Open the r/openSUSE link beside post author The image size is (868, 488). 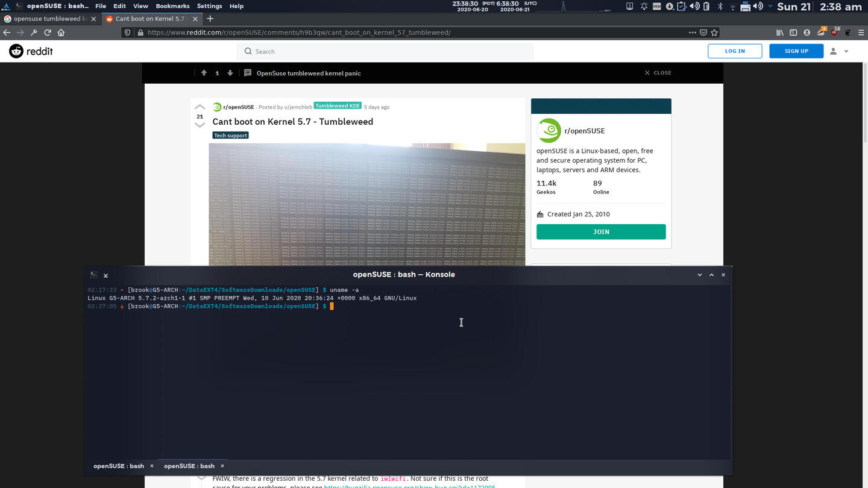coord(239,107)
